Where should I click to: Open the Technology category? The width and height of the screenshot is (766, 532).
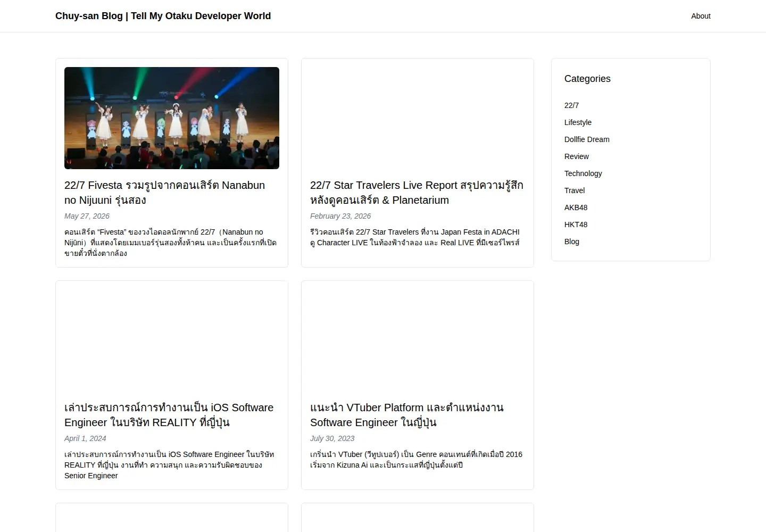pos(583,173)
